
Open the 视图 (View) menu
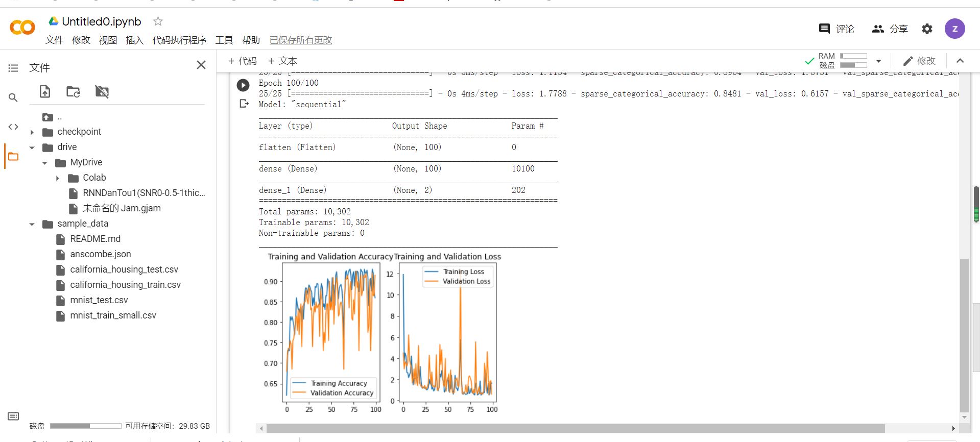(x=108, y=40)
